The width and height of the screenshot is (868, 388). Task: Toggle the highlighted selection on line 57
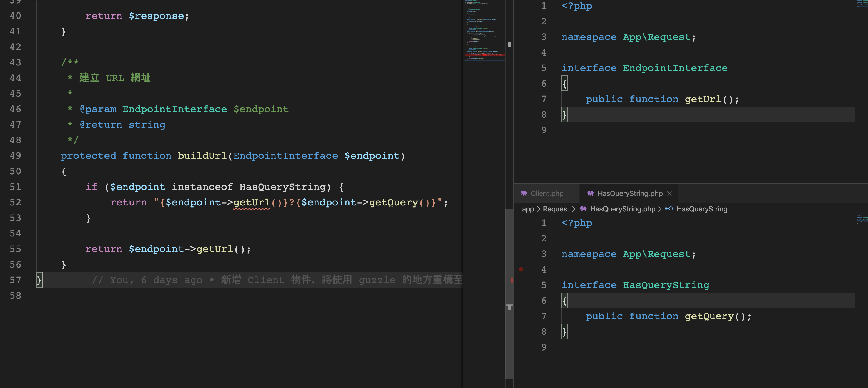point(39,280)
